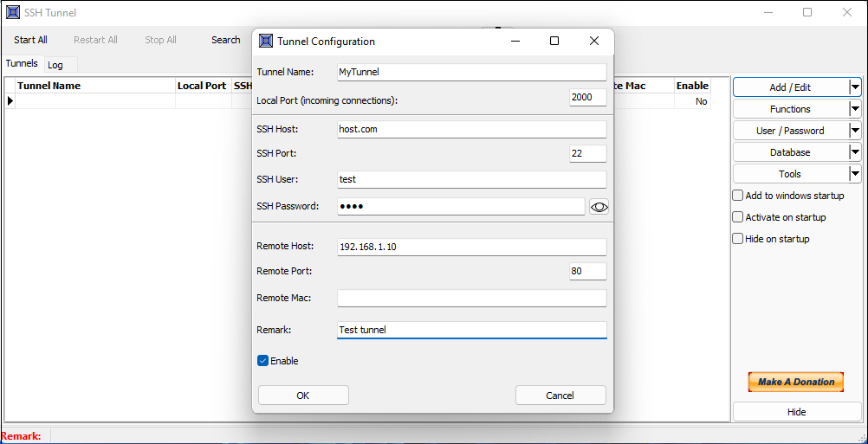Click Restart All in the toolbar

pyautogui.click(x=96, y=40)
